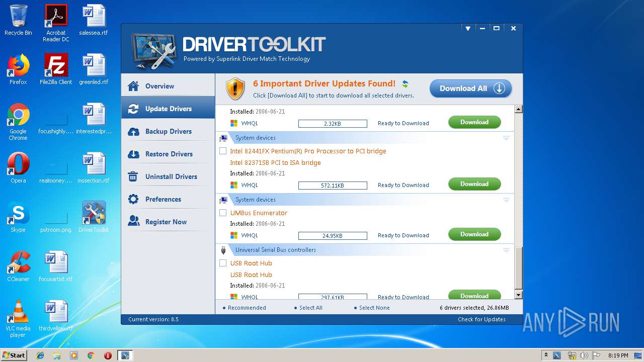
Task: Click 2.32KB progress bar
Action: point(333,124)
